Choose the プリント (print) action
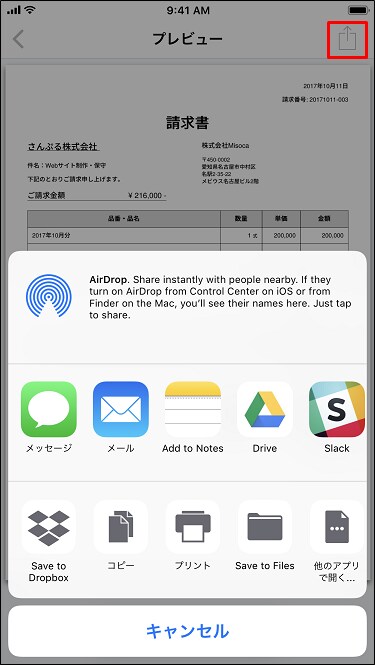Screen dimensions: 375x665 [x=193, y=527]
